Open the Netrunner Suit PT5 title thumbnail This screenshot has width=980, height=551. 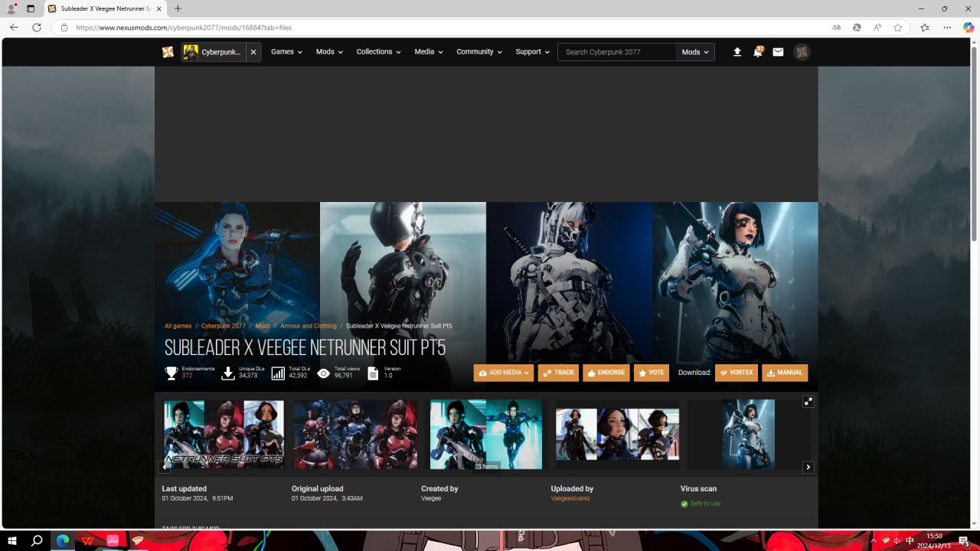(224, 435)
